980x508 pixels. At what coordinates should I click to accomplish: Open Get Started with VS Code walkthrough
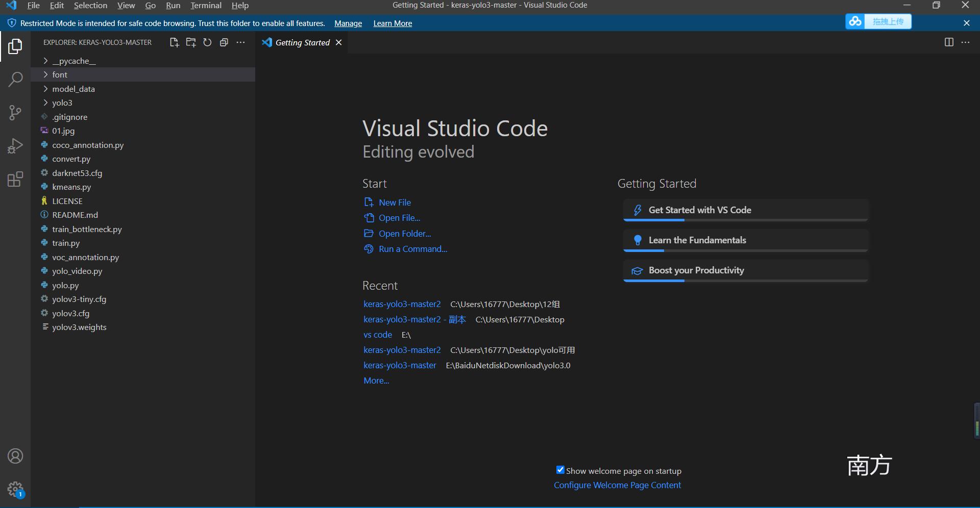tap(746, 210)
